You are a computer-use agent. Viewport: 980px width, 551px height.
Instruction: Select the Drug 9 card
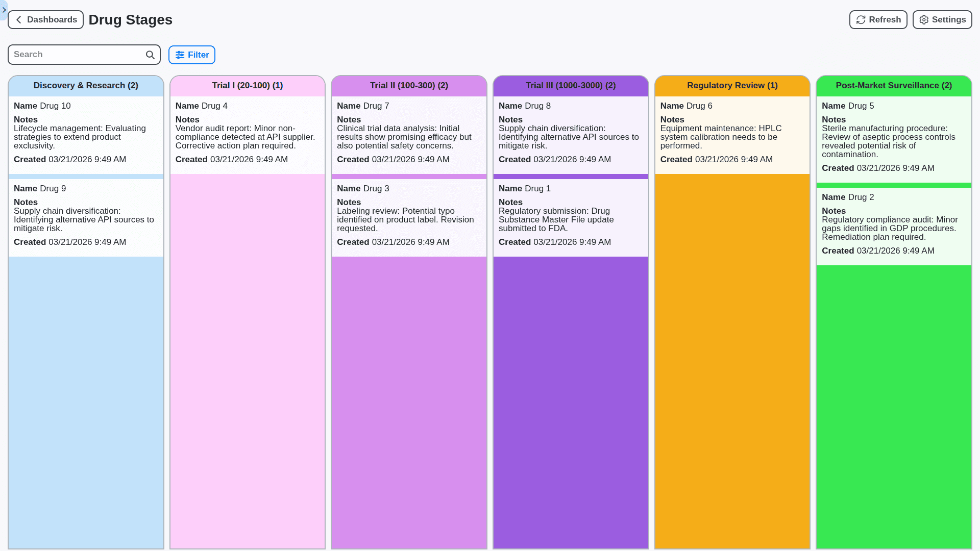[x=86, y=215]
